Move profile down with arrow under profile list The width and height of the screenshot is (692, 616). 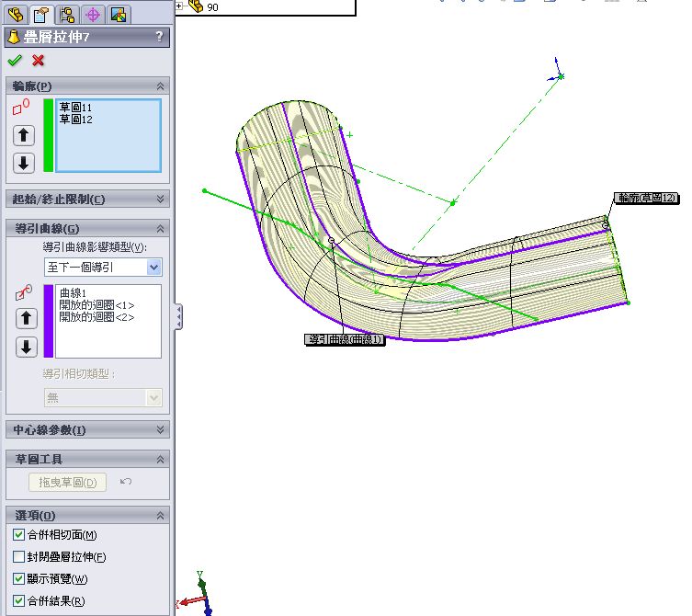tap(24, 163)
